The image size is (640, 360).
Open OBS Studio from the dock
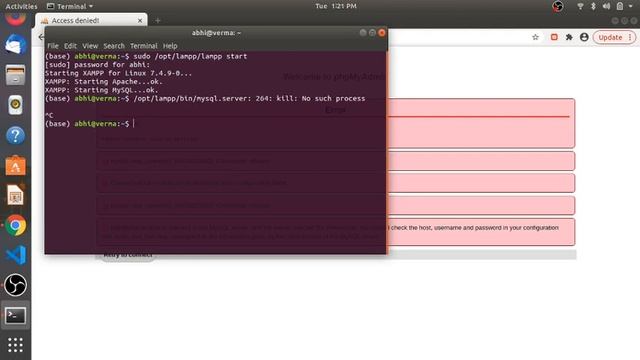click(15, 285)
